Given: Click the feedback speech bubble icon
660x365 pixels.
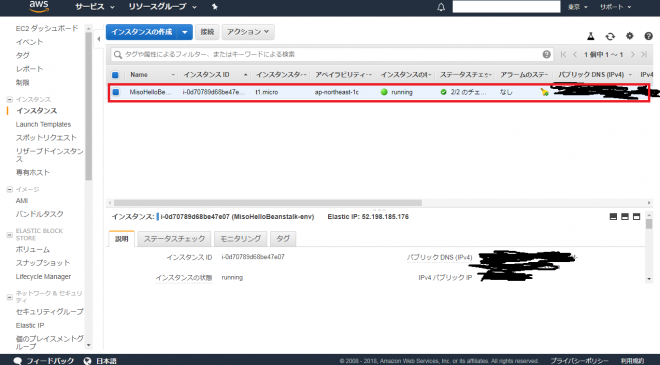Looking at the screenshot, I should click(18, 361).
